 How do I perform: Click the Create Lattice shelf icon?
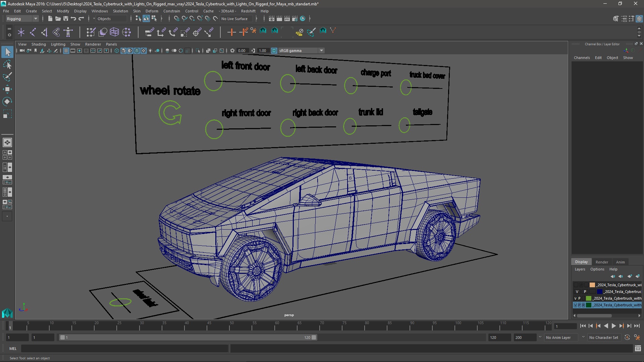click(114, 32)
